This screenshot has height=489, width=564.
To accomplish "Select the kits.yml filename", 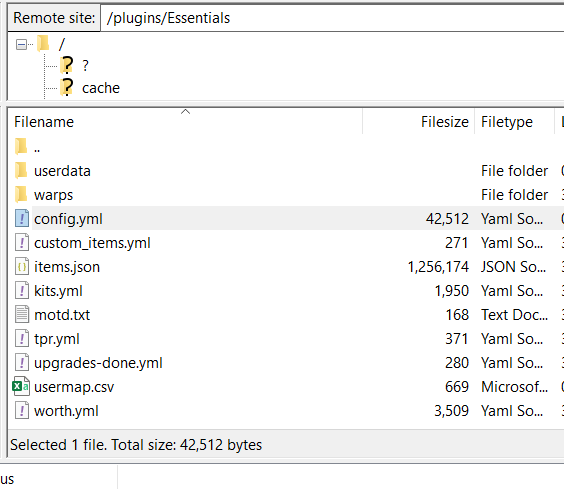I will pos(58,291).
